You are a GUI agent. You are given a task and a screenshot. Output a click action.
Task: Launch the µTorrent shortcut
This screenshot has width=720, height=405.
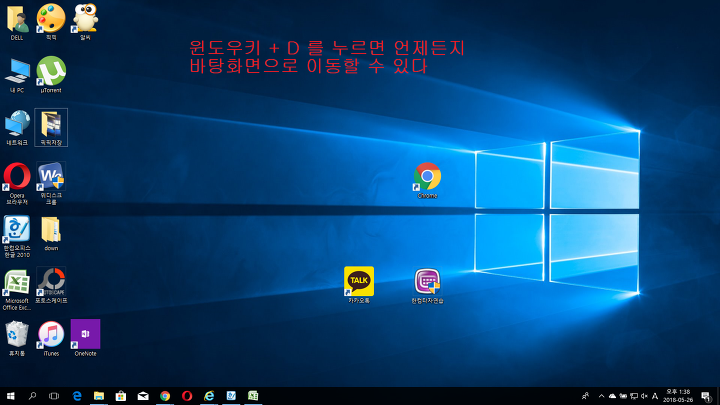(51, 75)
